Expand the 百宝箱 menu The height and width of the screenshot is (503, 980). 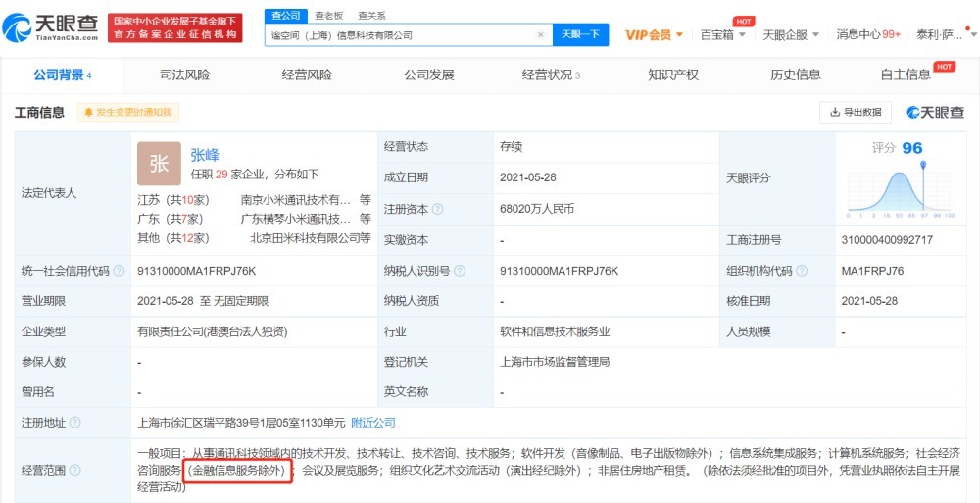click(x=722, y=35)
